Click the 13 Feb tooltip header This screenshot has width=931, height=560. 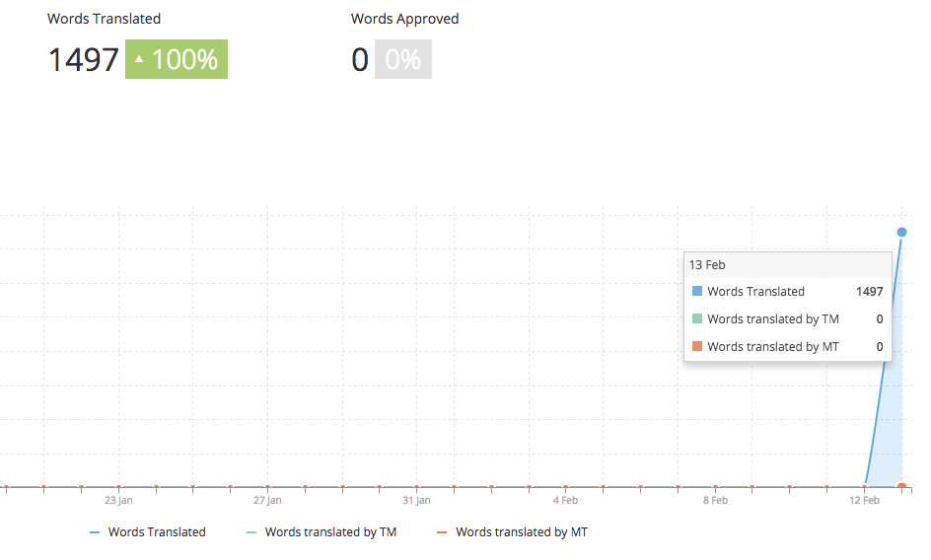pos(788,265)
